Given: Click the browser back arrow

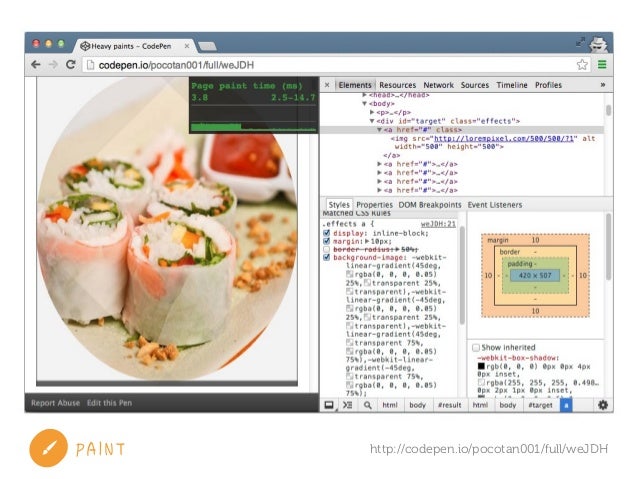Looking at the screenshot, I should [36, 65].
